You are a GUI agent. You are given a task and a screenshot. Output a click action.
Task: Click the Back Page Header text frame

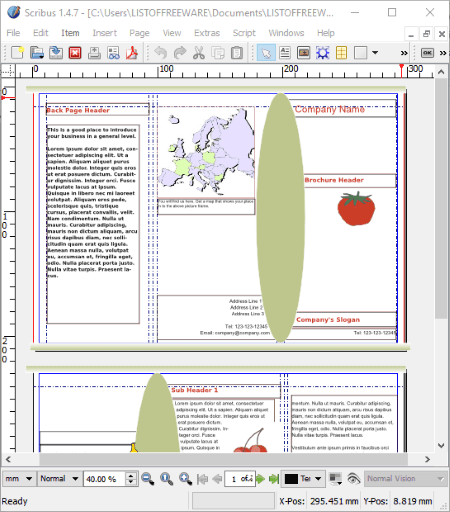coord(97,110)
